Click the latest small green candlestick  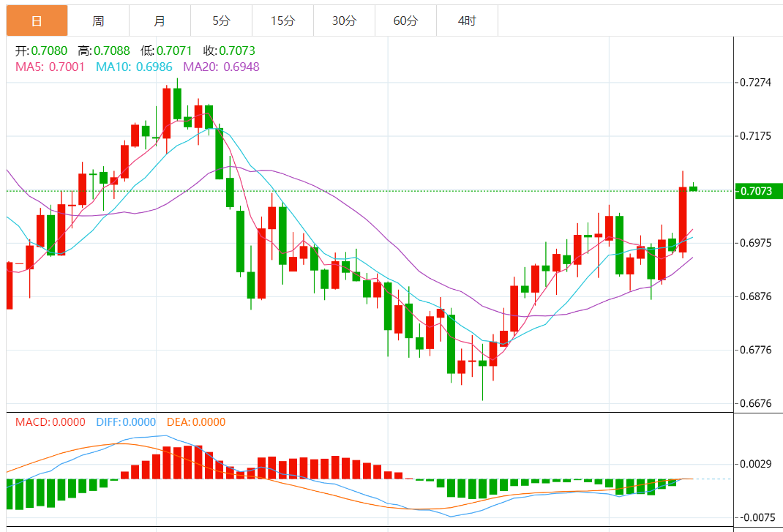(x=693, y=188)
